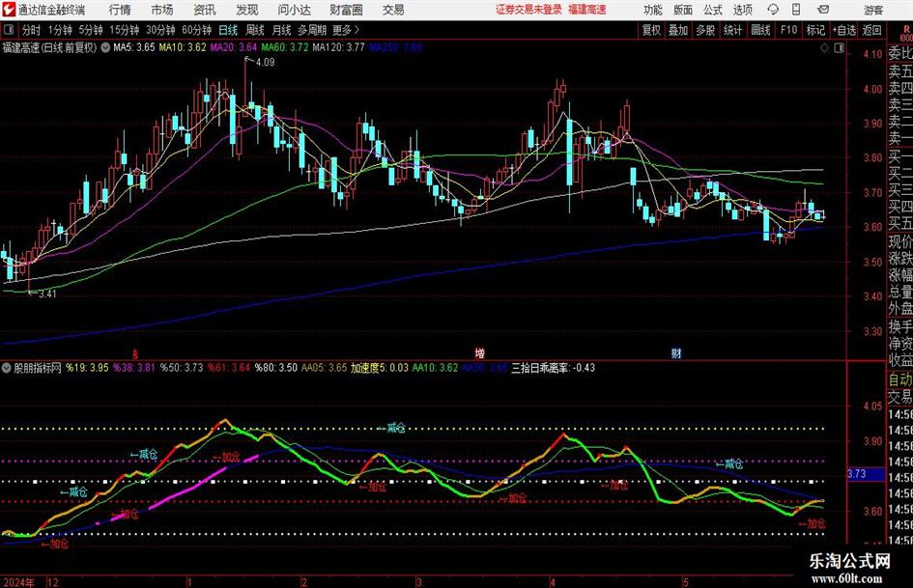Screen dimensions: 913x588
Task: Click 证券交易未登录 login link
Action: tap(528, 10)
